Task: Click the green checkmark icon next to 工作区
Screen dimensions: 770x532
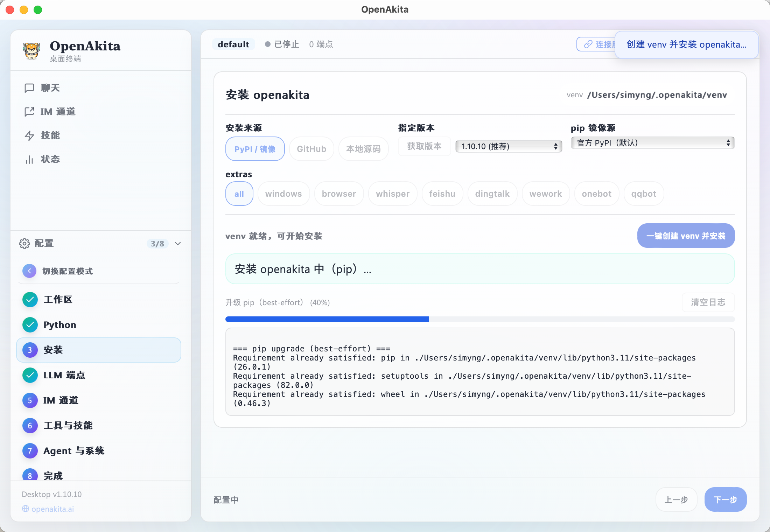Action: [30, 300]
